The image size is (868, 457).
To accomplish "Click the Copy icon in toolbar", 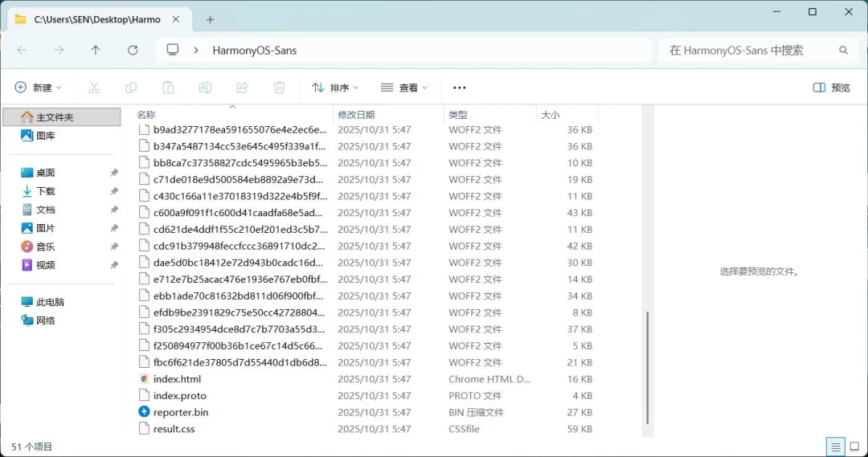I will click(131, 88).
